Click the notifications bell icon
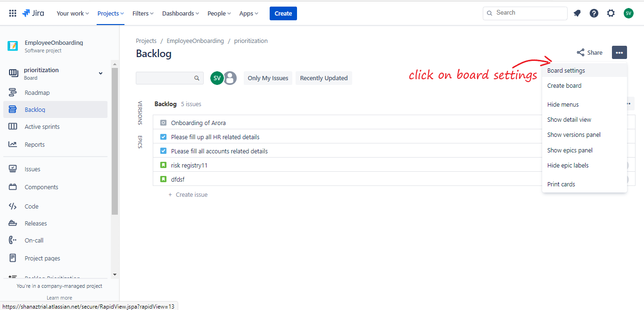This screenshot has width=644, height=310. pos(577,13)
